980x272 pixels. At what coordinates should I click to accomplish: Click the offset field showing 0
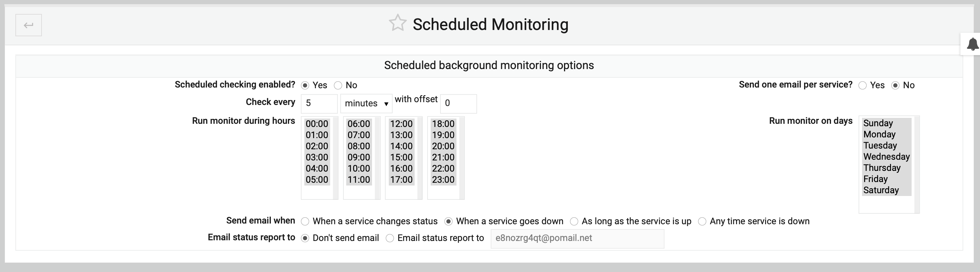[x=458, y=103]
